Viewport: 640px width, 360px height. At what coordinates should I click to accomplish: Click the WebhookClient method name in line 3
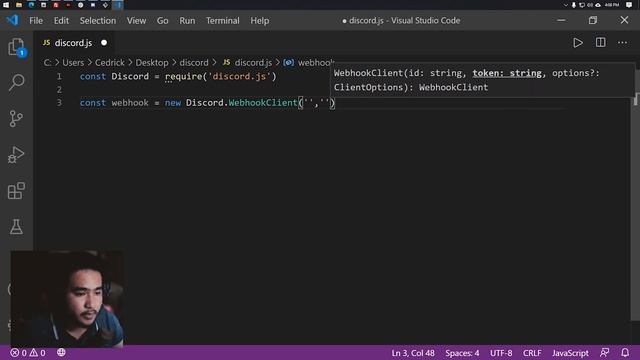(263, 102)
